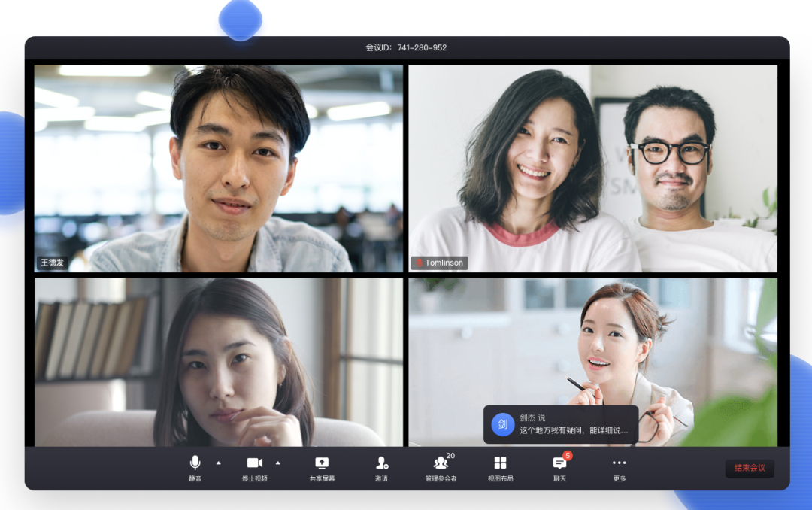Click the participant count 20 badge

[x=450, y=456]
